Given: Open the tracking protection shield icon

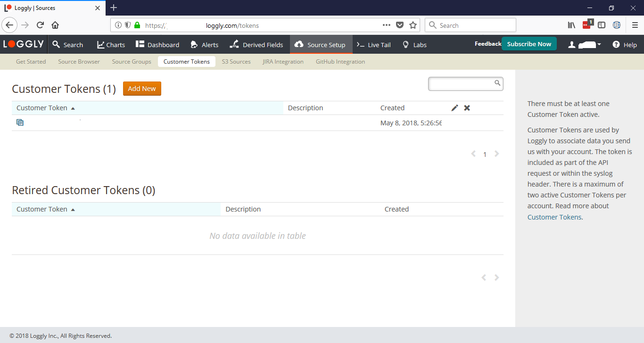Looking at the screenshot, I should coord(128,25).
